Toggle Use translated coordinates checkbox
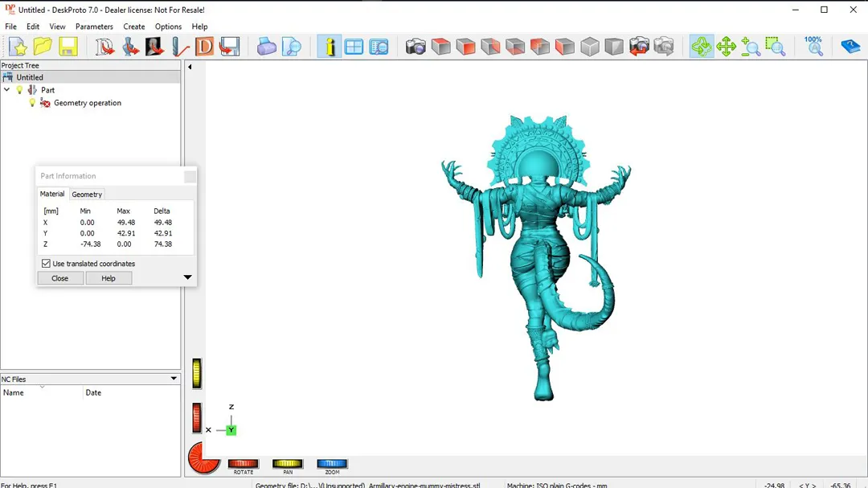This screenshot has width=868, height=488. (x=46, y=264)
